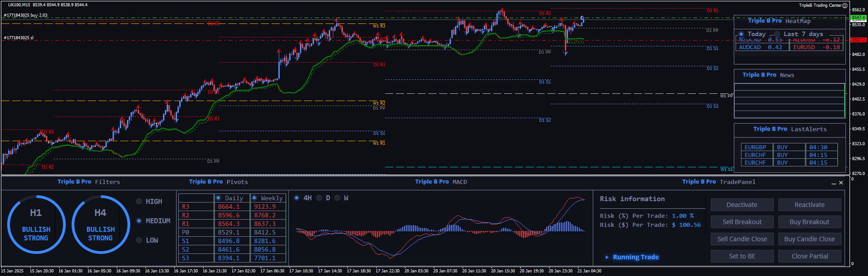Select the LOW filter radio button
Image resolution: width=868 pixels, height=276 pixels.
click(139, 240)
